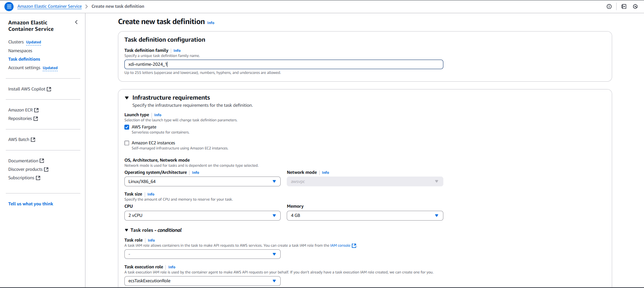Click external link icon after IAM console

pyautogui.click(x=354, y=246)
